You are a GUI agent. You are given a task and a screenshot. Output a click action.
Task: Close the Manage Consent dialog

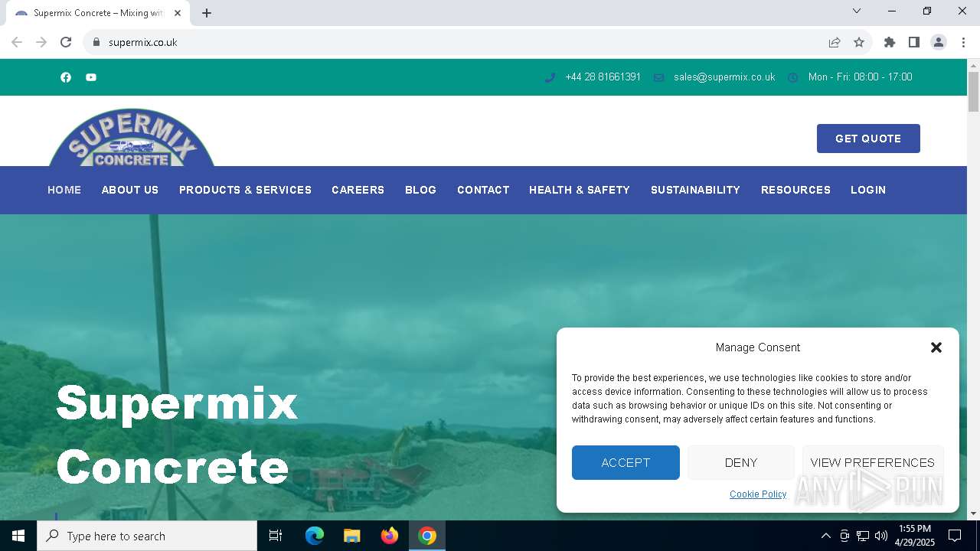click(936, 347)
